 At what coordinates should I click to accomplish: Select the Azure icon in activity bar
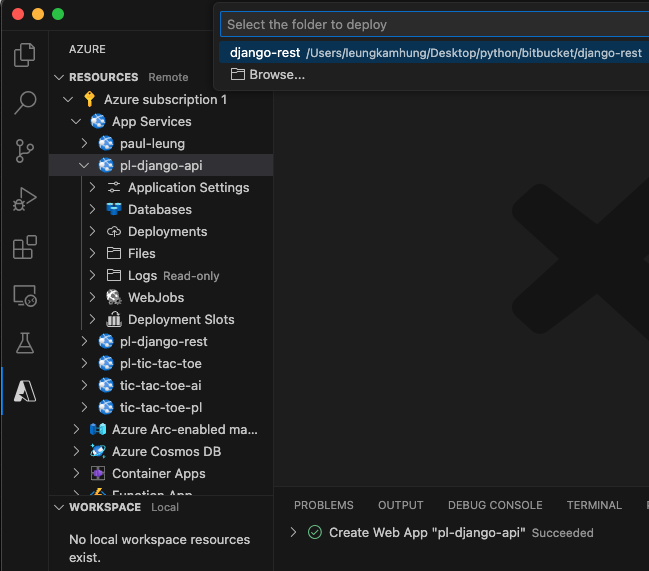(x=24, y=391)
